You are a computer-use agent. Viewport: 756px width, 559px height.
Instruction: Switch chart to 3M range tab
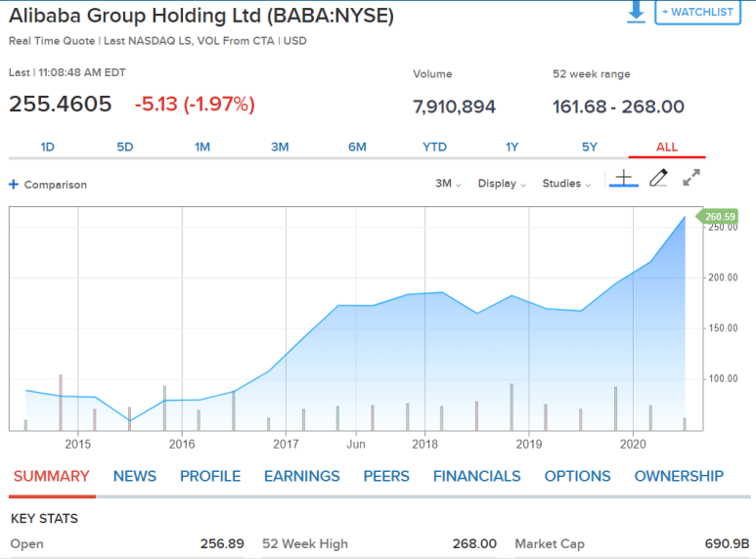[280, 147]
